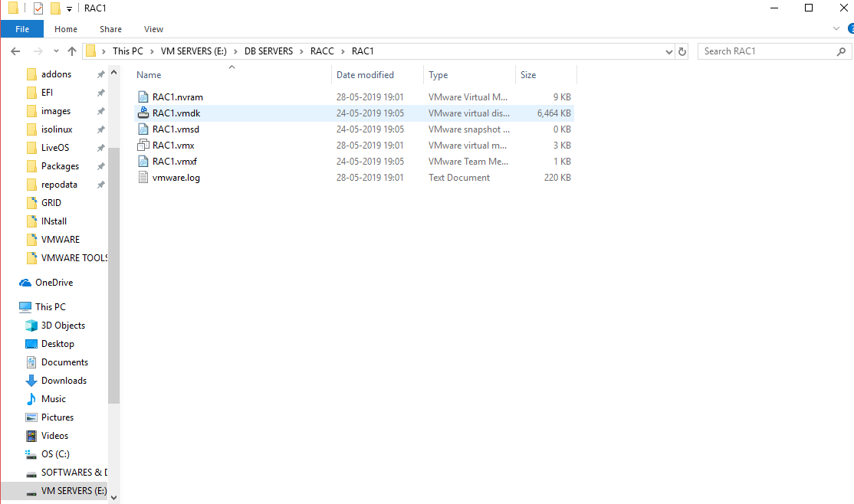Open the addons pinned folder

[56, 74]
